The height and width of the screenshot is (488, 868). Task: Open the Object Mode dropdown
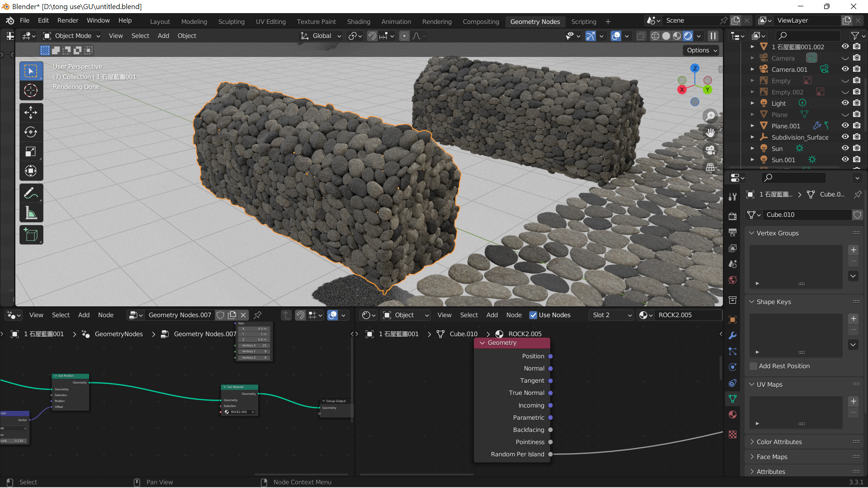(71, 36)
